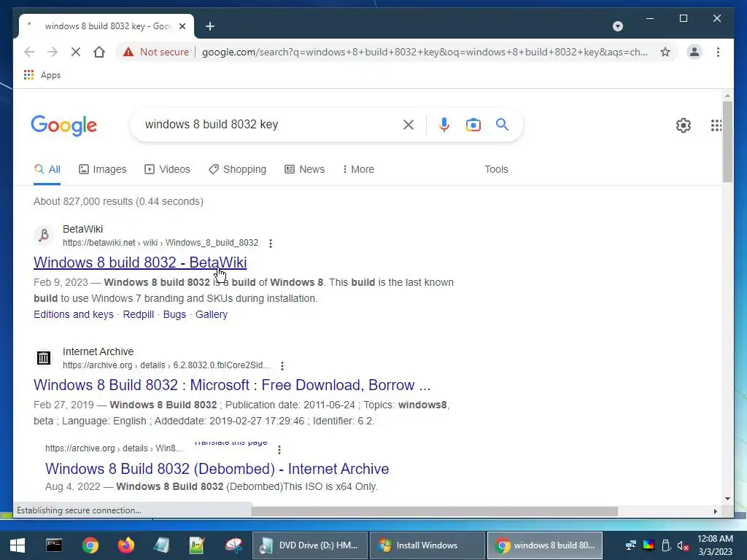Screen dimensions: 747x560
Task: Click the pinned Chrome taskbar icon
Action: click(x=90, y=545)
